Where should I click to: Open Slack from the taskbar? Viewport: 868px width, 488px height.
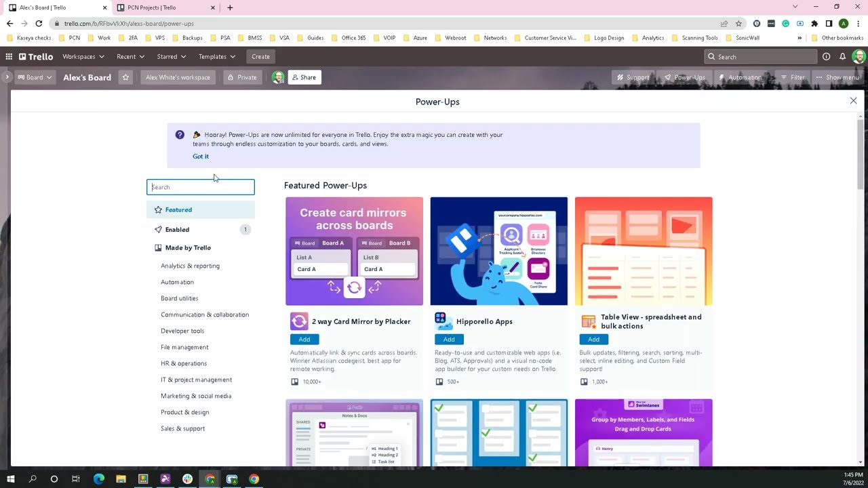187,479
